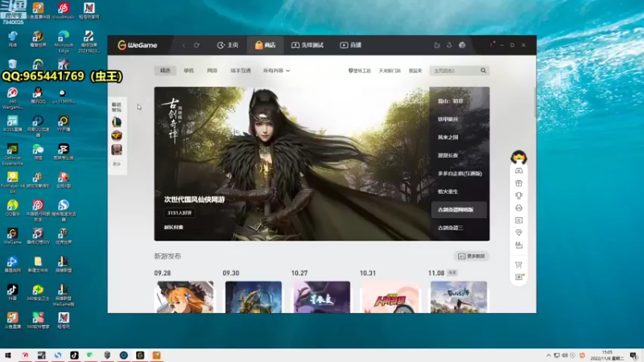Open the 09.30 new game thumbnail
This screenshot has height=362, width=644.
click(254, 297)
